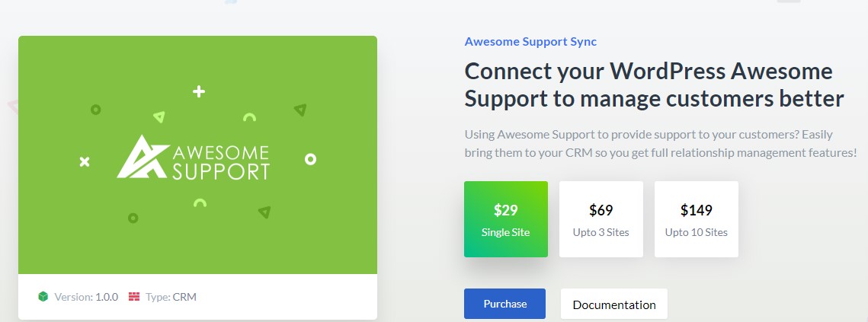Click the white plus symbol on banner
This screenshot has height=322, width=868.
pyautogui.click(x=199, y=91)
